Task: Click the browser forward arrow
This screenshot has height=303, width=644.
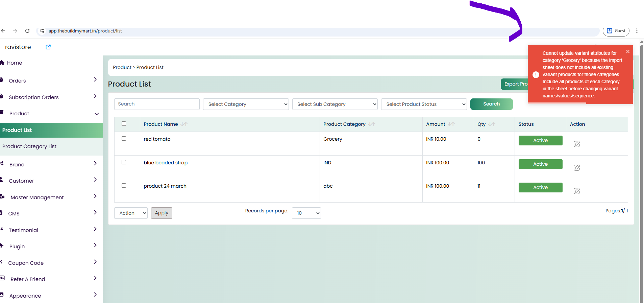Action: tap(15, 31)
